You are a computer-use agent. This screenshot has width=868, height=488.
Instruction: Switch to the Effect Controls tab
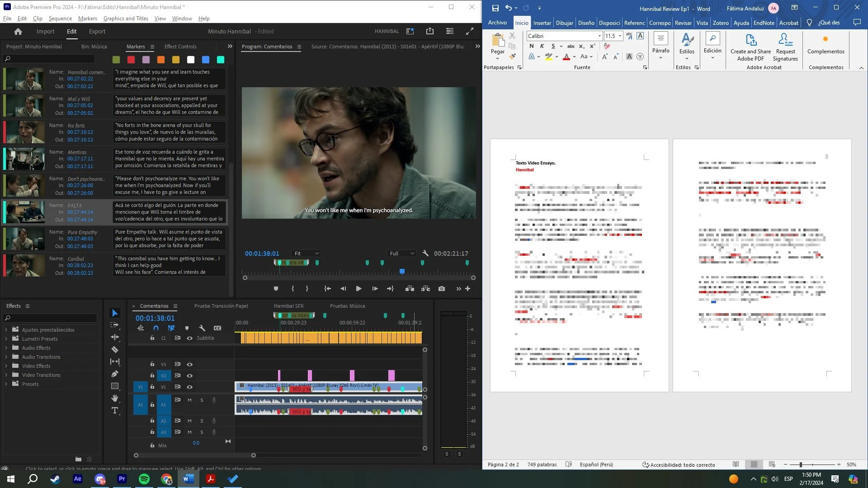point(180,47)
